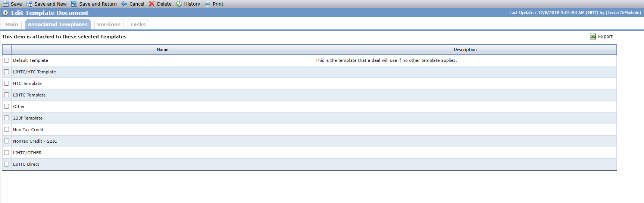Click the Delete label in the toolbar

pos(164,4)
